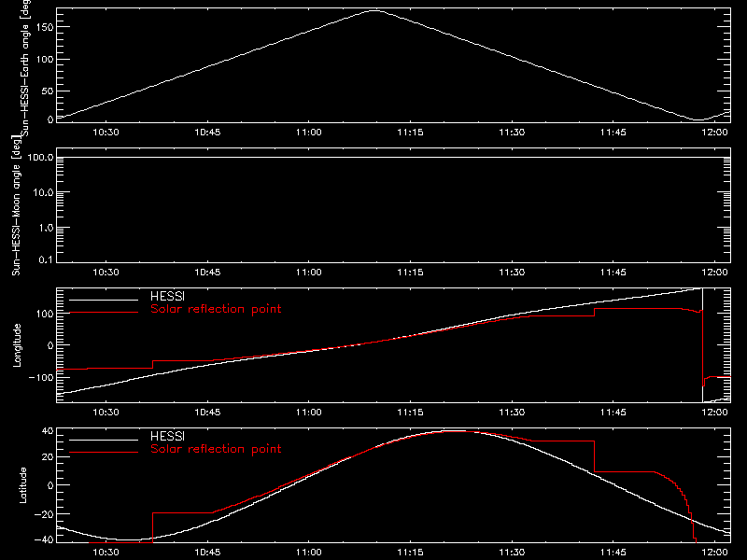The width and height of the screenshot is (747, 560).
Task: Click the 100 tick on Longitude axis
Action: pos(44,314)
